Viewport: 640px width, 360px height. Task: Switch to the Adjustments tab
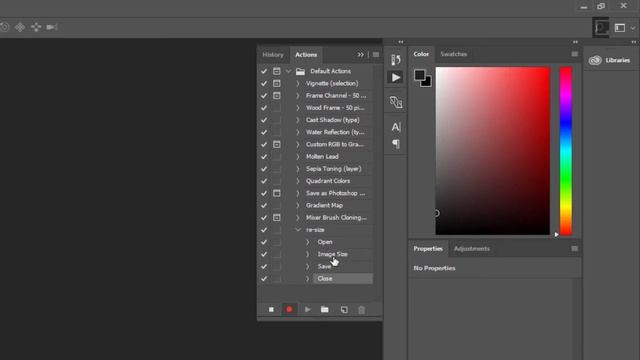(x=472, y=249)
